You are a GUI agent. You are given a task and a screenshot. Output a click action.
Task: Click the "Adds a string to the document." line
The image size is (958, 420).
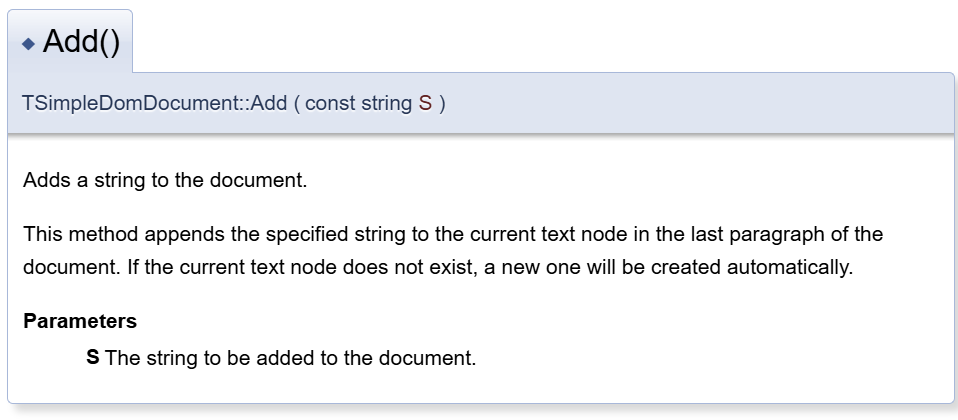click(165, 180)
